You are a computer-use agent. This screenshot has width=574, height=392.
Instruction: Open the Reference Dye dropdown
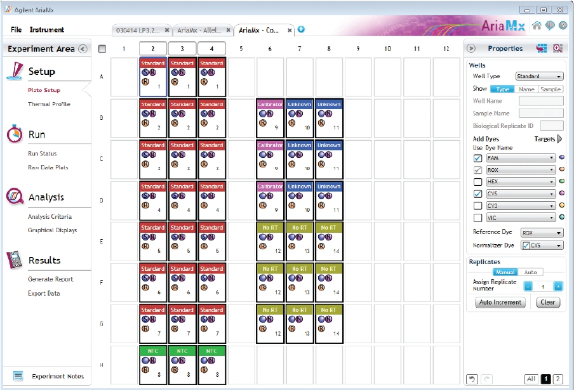click(x=542, y=233)
